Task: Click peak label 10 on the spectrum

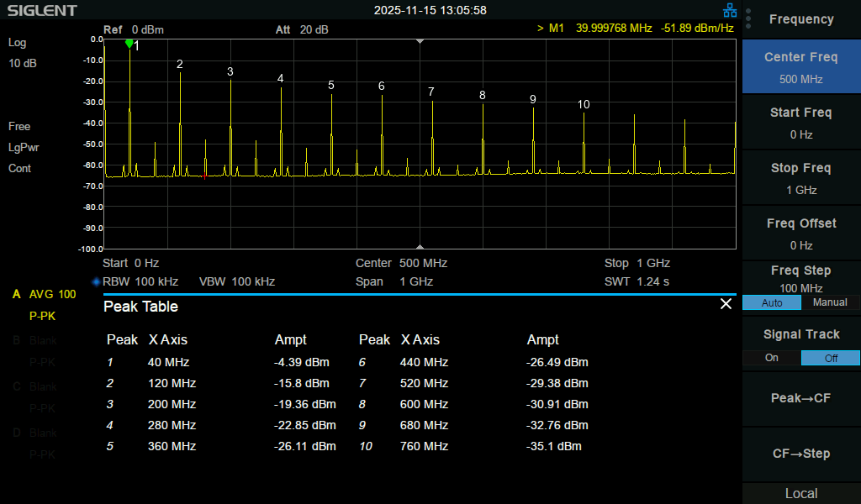Action: 584,104
